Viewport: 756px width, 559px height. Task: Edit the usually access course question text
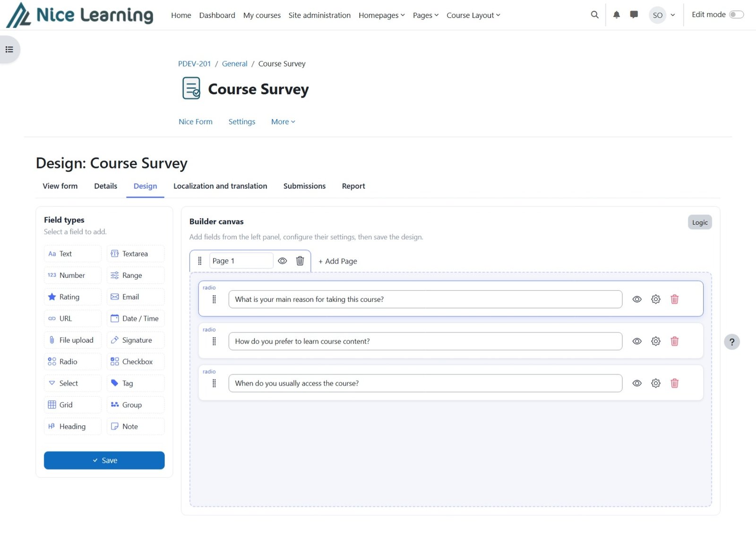[x=425, y=383]
